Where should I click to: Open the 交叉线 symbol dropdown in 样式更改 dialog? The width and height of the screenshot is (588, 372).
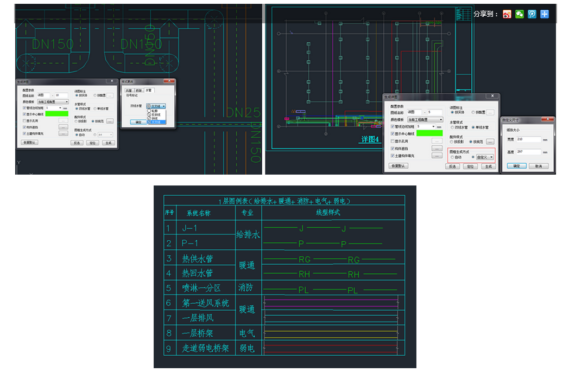click(156, 106)
